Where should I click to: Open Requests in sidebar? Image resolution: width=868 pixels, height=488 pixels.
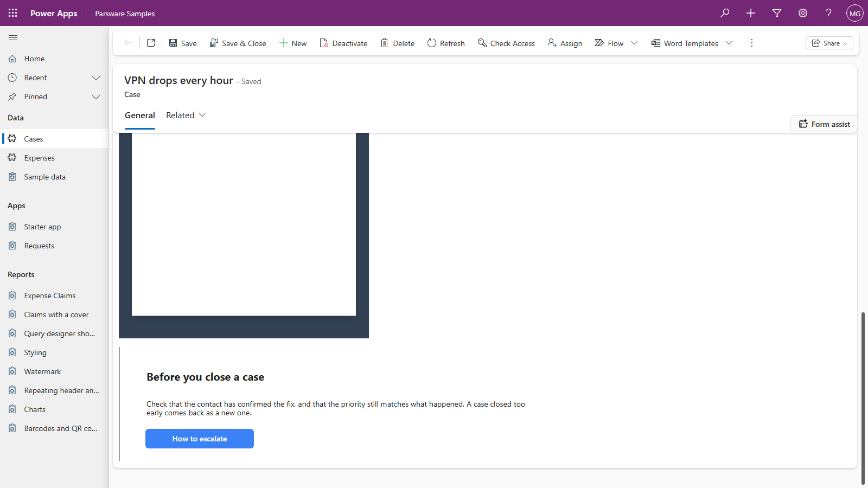coord(54,246)
